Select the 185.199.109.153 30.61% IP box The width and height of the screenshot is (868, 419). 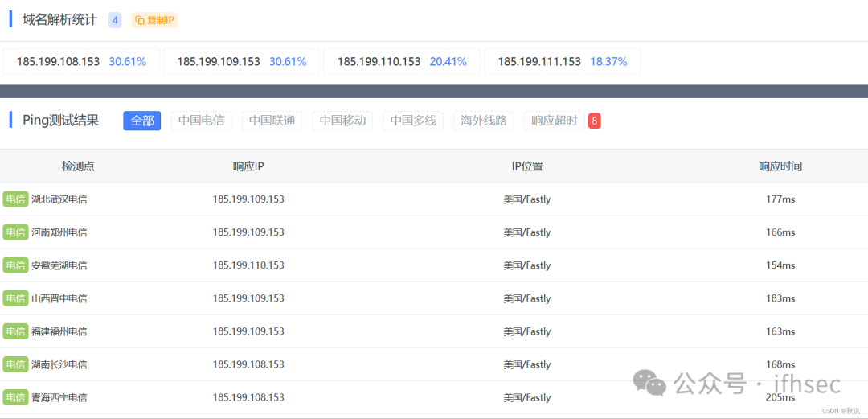coord(242,61)
